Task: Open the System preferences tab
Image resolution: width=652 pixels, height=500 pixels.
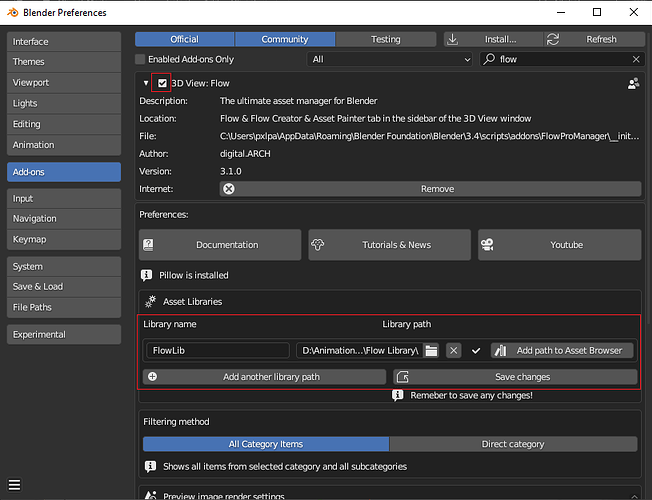Action: pyautogui.click(x=64, y=266)
